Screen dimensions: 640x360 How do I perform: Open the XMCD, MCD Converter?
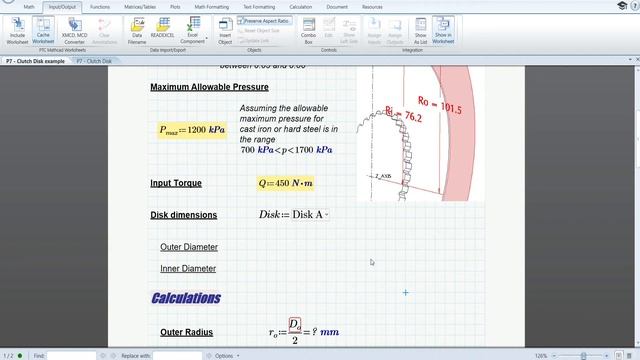[74, 30]
